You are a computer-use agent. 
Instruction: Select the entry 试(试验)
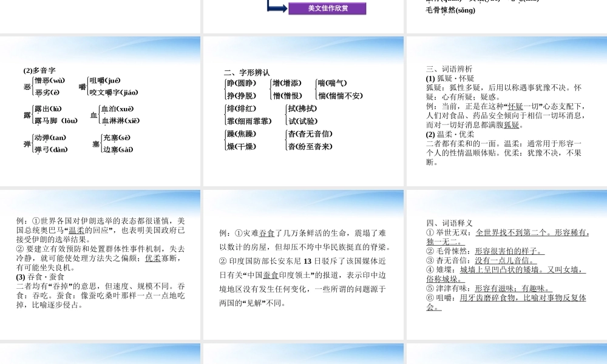coord(303,121)
